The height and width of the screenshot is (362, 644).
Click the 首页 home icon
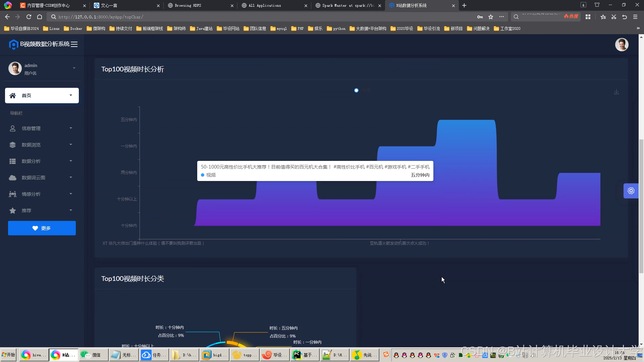click(x=12, y=95)
